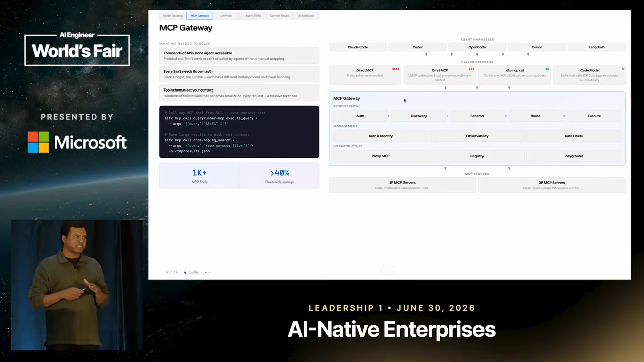Image resolution: width=644 pixels, height=362 pixels.
Task: Go to the Context Graph tab
Action: (x=279, y=16)
